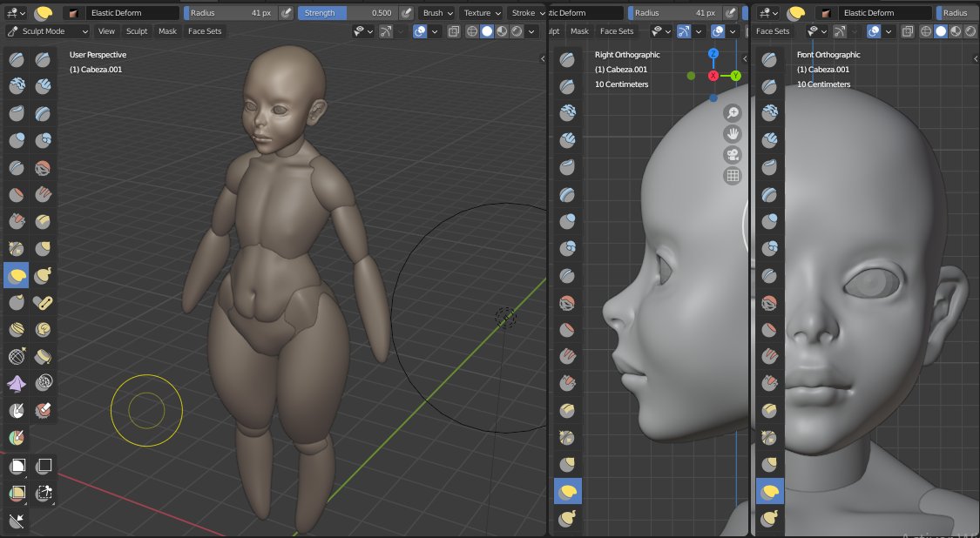The height and width of the screenshot is (538, 980).
Task: Open the Brush settings dropdown
Action: 437,12
